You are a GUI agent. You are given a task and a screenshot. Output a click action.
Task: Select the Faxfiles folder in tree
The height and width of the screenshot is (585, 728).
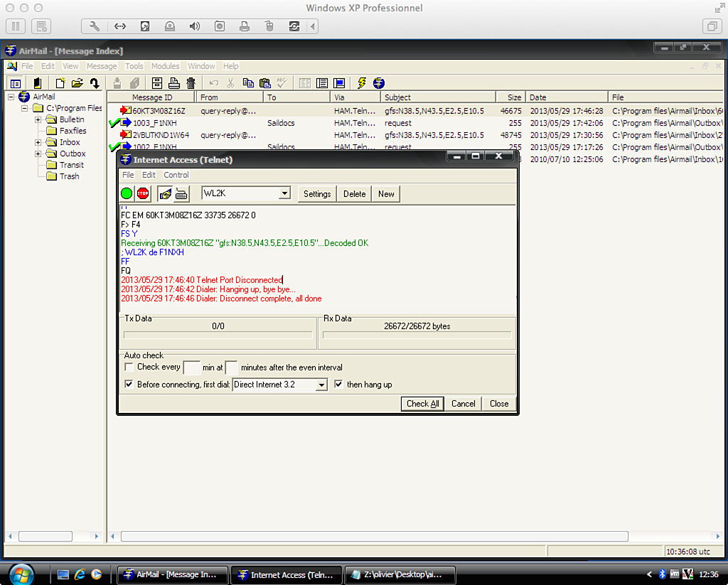[73, 131]
